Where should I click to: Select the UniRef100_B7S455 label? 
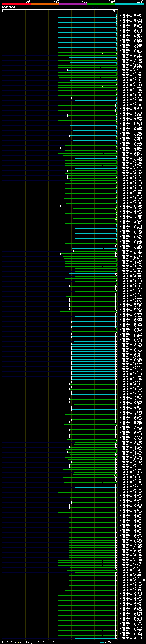coord(131,158)
